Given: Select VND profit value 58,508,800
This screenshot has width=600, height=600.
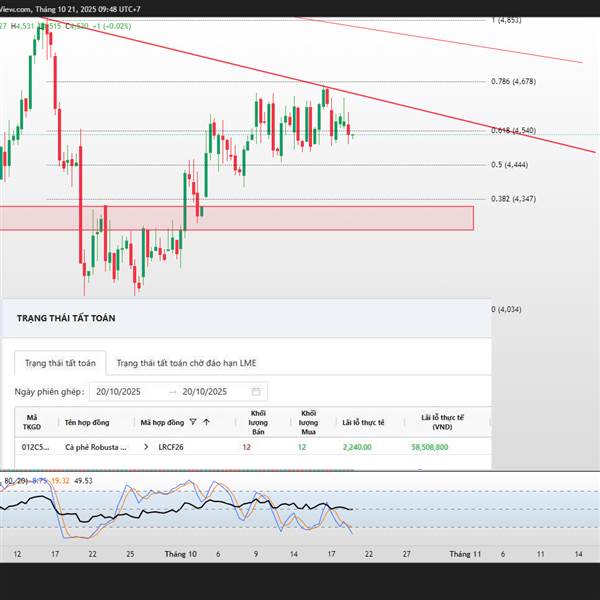Looking at the screenshot, I should [x=429, y=447].
